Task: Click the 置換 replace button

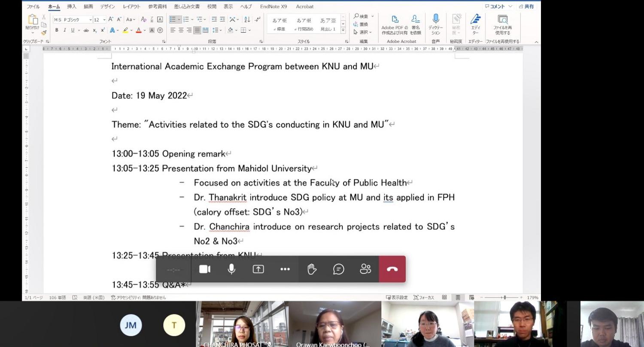Action: (361, 24)
